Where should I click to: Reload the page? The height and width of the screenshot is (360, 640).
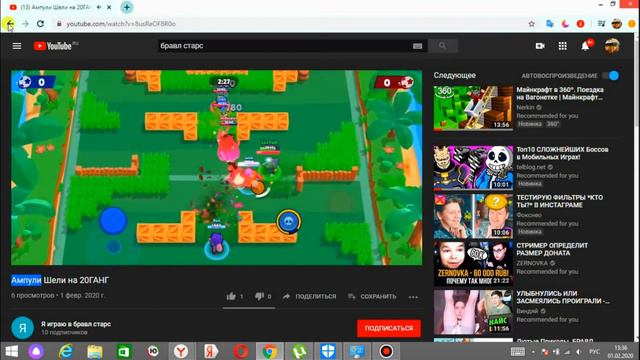[x=40, y=24]
